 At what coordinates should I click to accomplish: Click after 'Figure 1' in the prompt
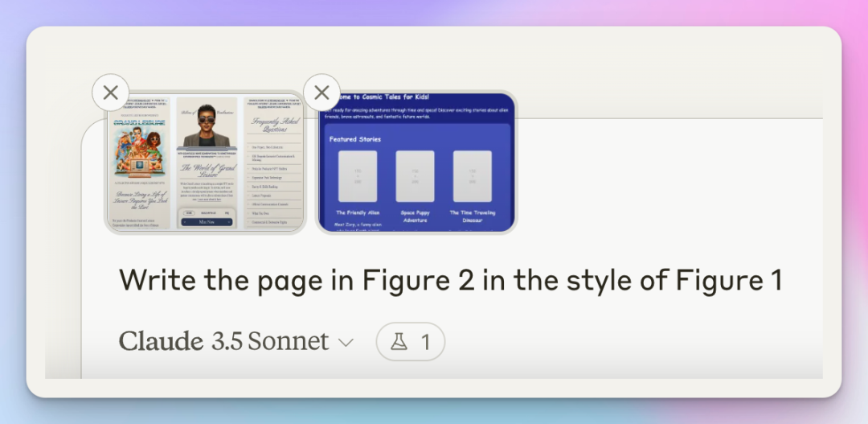point(784,280)
